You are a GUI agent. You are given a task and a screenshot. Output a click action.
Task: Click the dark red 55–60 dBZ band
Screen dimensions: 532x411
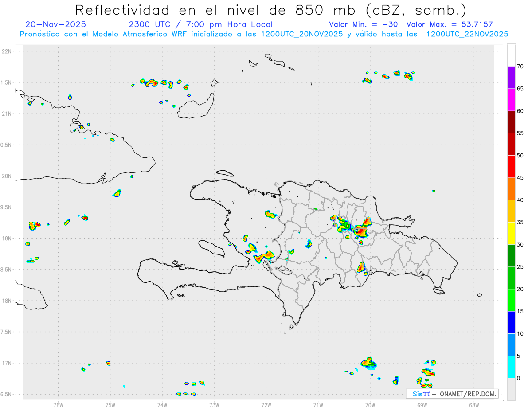coord(511,122)
